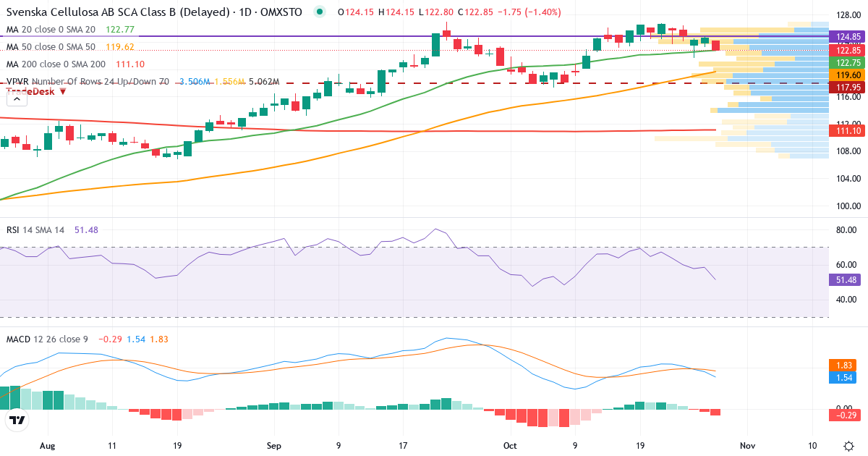Click the orange 119.60 price label
The width and height of the screenshot is (868, 456).
click(848, 75)
